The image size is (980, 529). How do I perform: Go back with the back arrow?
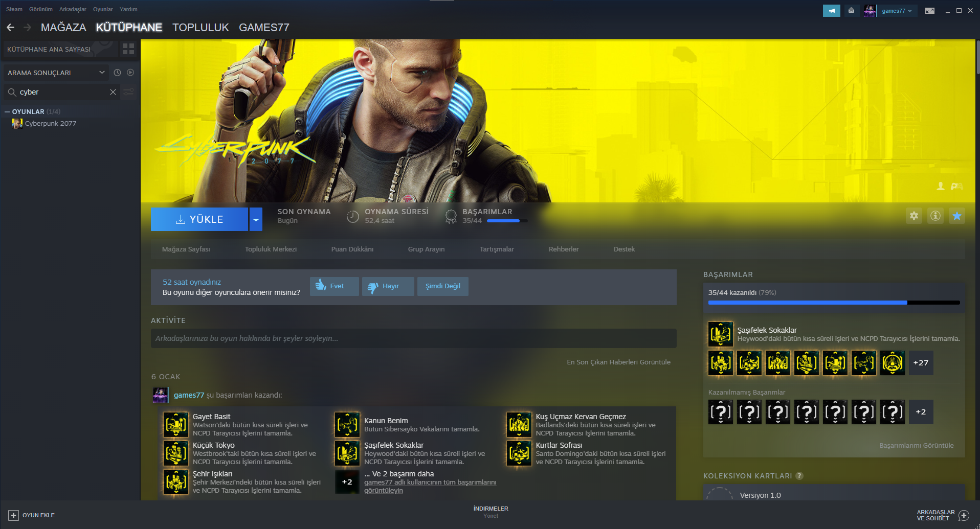click(11, 27)
